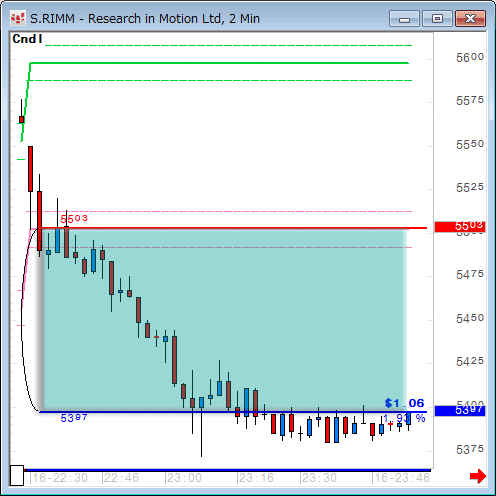The image size is (496, 496).
Task: Click the 5550 price axis label
Action: pyautogui.click(x=470, y=144)
